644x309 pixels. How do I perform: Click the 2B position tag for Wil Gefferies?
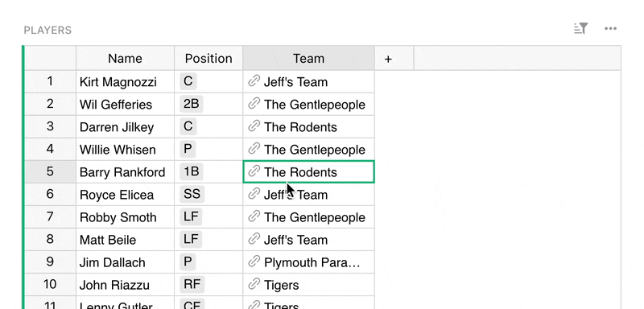click(x=192, y=104)
